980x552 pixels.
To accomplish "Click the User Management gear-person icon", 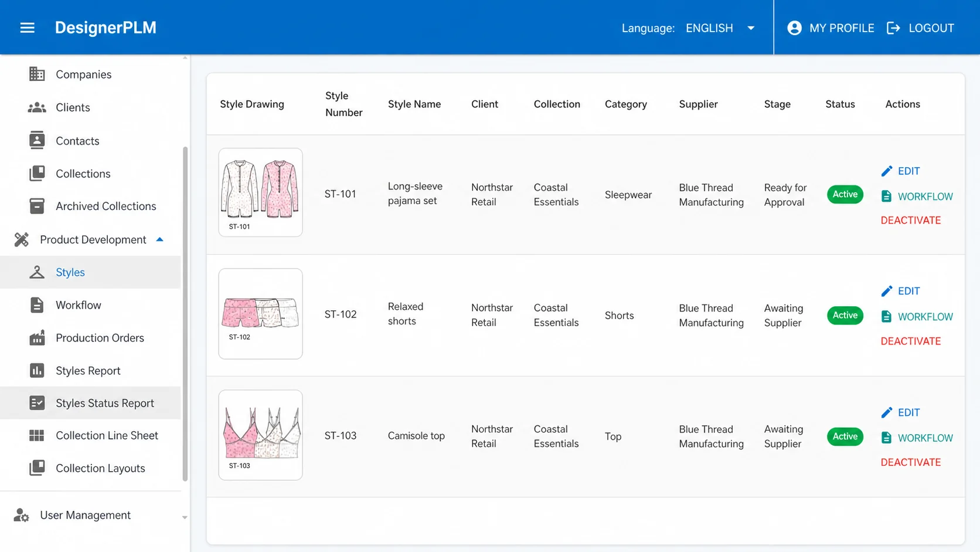I will [22, 515].
